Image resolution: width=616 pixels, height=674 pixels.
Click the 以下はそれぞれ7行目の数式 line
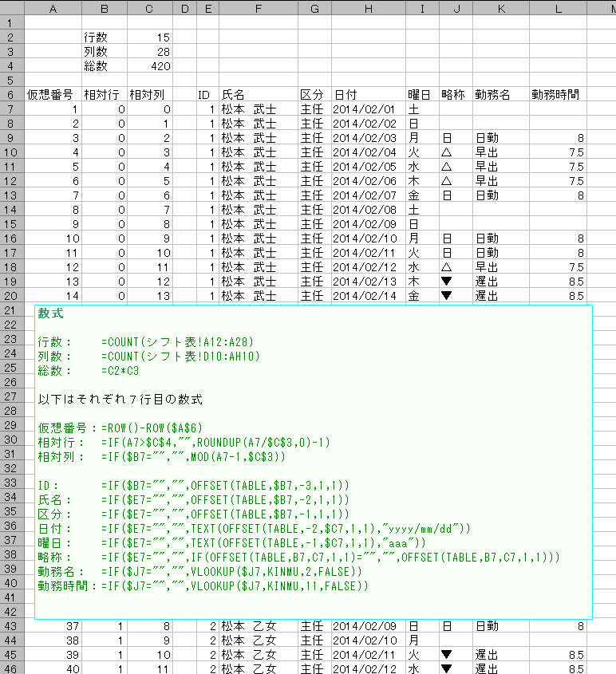pos(120,400)
